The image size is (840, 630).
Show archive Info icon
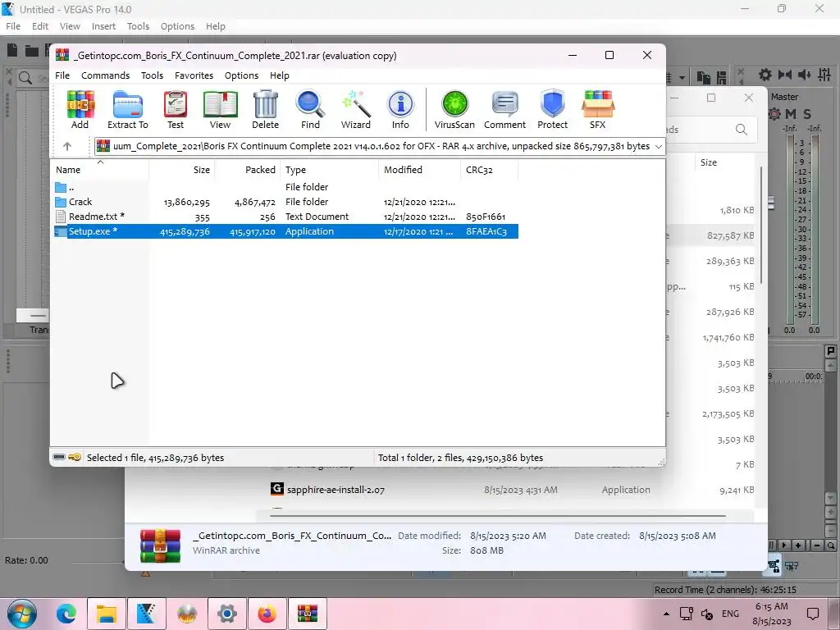400,110
